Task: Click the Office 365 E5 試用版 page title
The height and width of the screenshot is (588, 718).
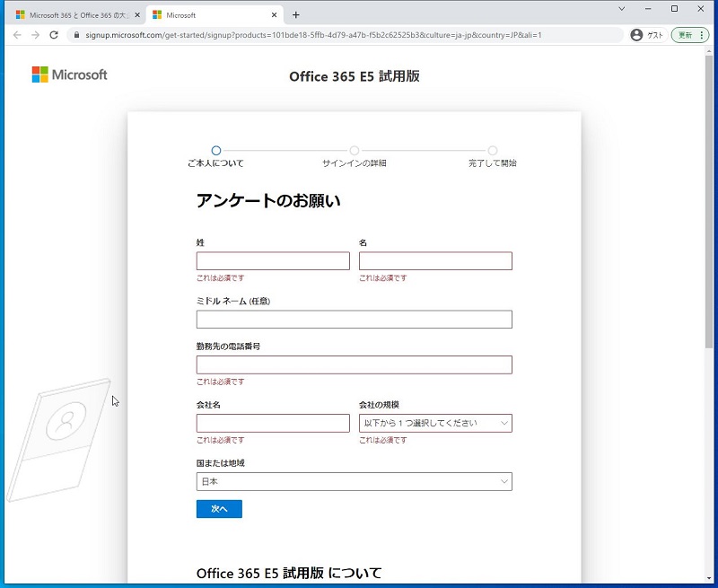Action: pos(355,76)
